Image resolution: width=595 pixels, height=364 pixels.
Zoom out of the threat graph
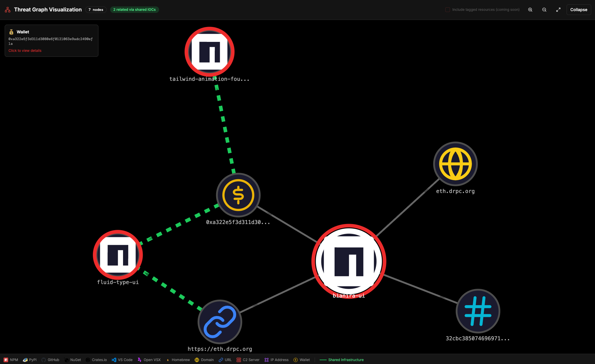544,10
